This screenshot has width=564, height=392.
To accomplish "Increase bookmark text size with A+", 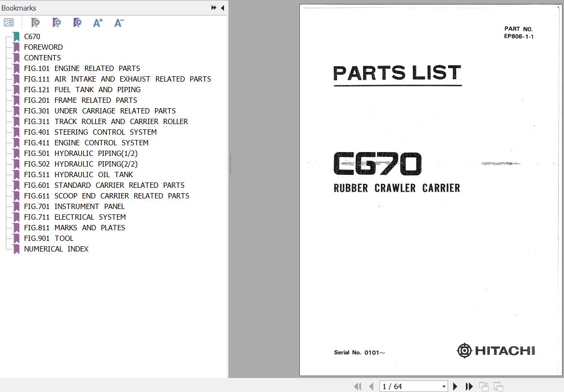I will pyautogui.click(x=98, y=23).
